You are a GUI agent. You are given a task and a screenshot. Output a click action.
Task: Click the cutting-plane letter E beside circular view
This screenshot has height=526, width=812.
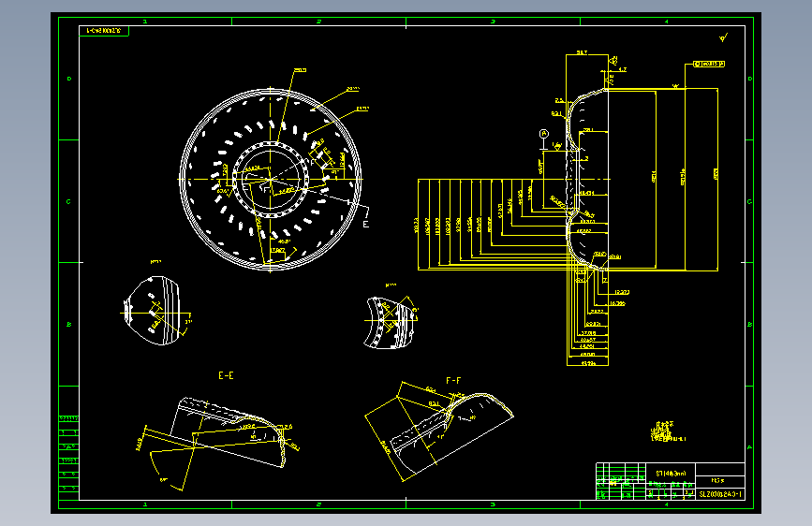click(x=365, y=225)
